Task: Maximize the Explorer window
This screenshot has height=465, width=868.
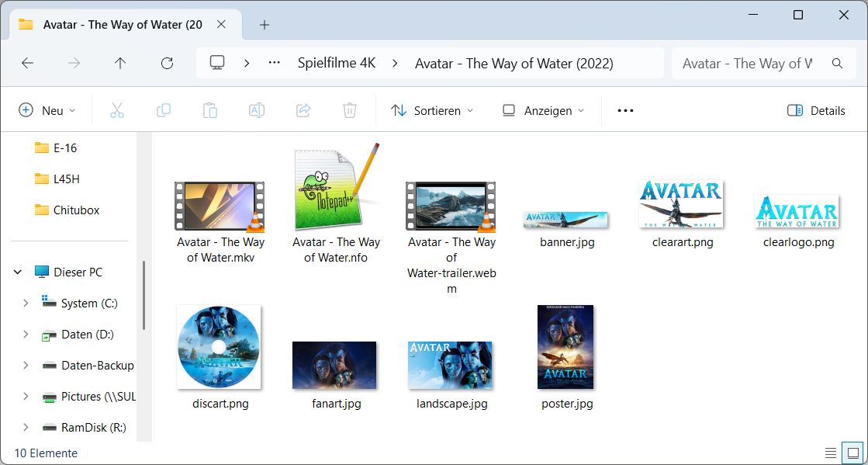Action: pyautogui.click(x=797, y=15)
